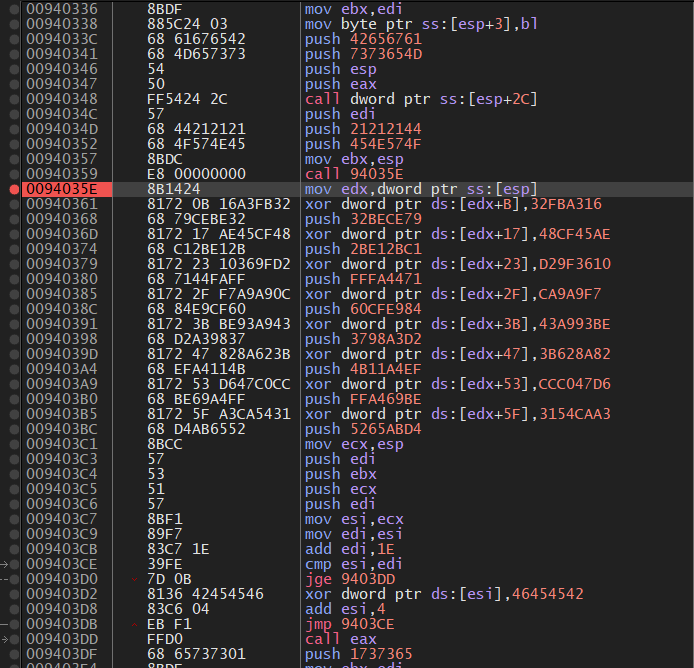The height and width of the screenshot is (668, 694).
Task: Select opcode bytes '68 61676542'
Action: click(196, 39)
